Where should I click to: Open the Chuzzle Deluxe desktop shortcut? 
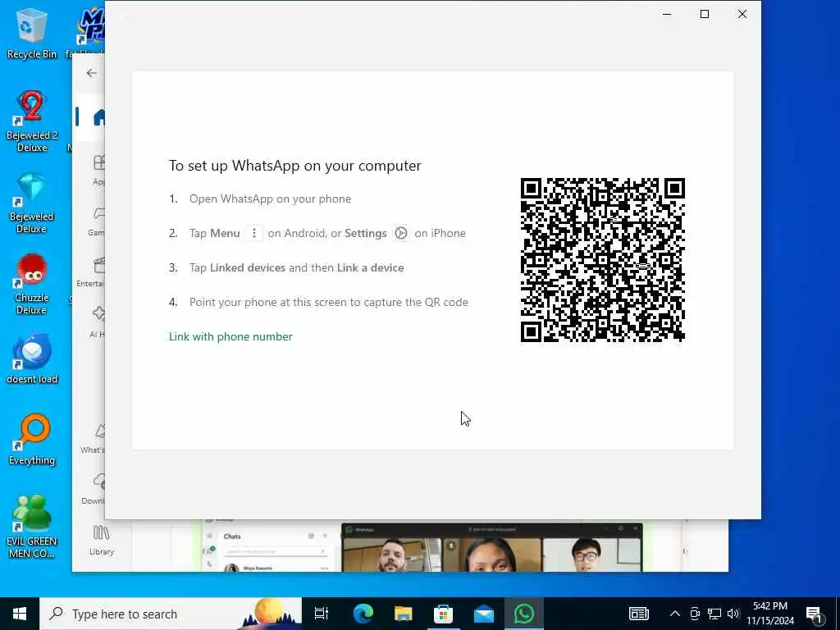point(32,285)
